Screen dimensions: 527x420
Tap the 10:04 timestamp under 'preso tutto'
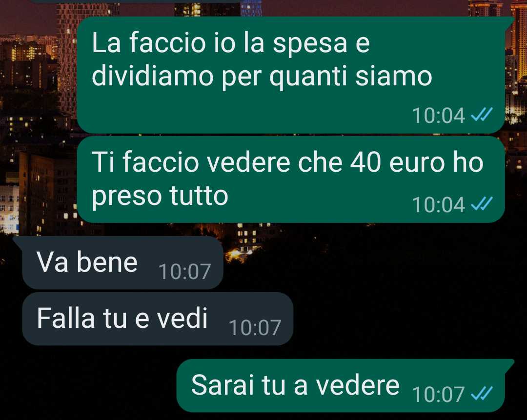tap(438, 204)
